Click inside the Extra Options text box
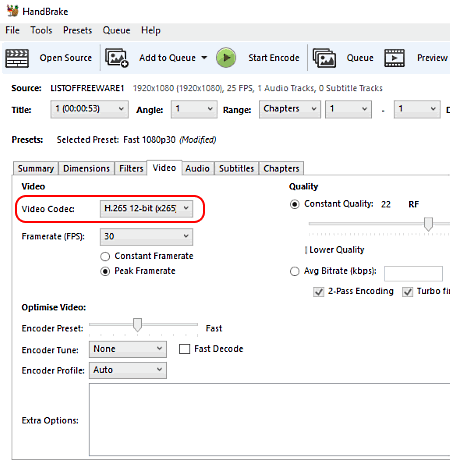Viewport: 450px width, 461px height. click(269, 419)
